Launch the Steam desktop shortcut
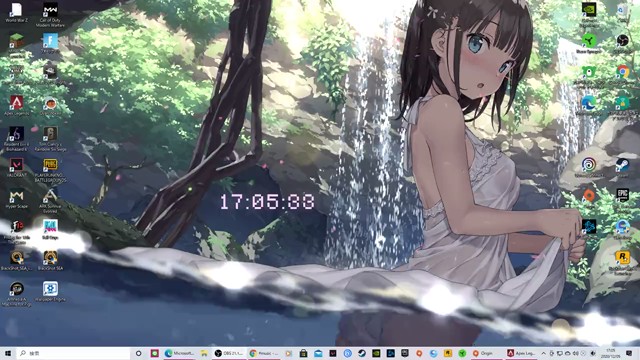 (622, 167)
